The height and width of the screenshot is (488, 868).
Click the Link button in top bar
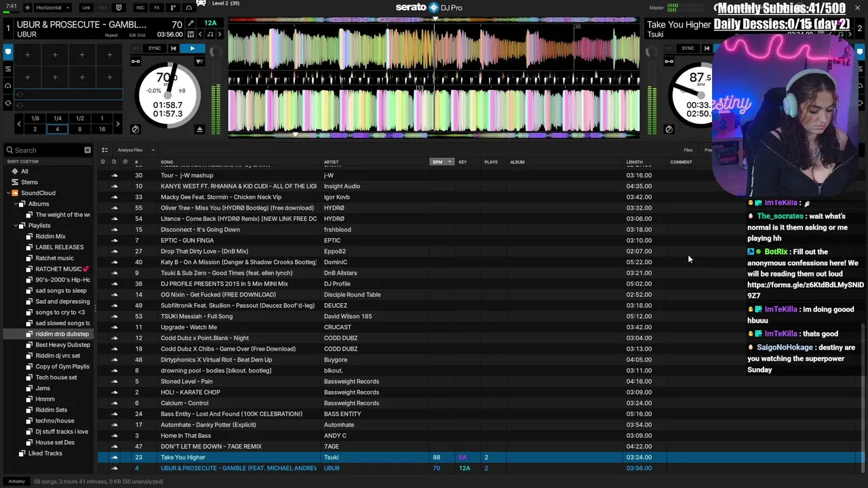click(x=86, y=7)
